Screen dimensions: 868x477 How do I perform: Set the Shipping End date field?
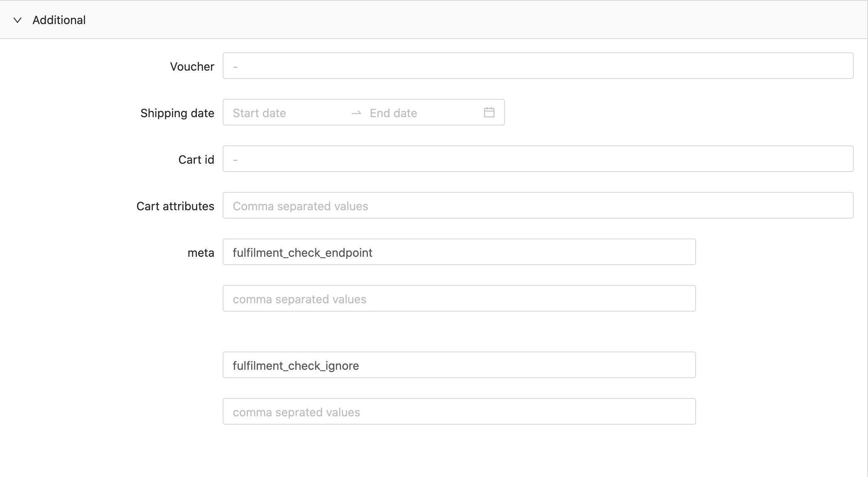coord(424,113)
